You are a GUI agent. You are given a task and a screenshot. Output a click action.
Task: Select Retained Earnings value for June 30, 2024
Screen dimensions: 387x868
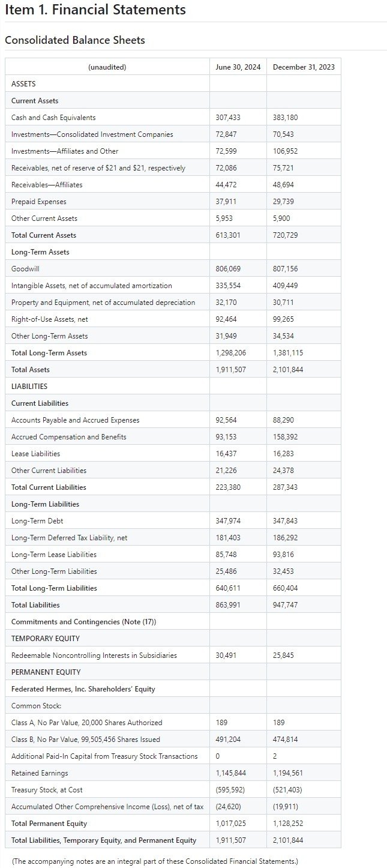click(231, 773)
